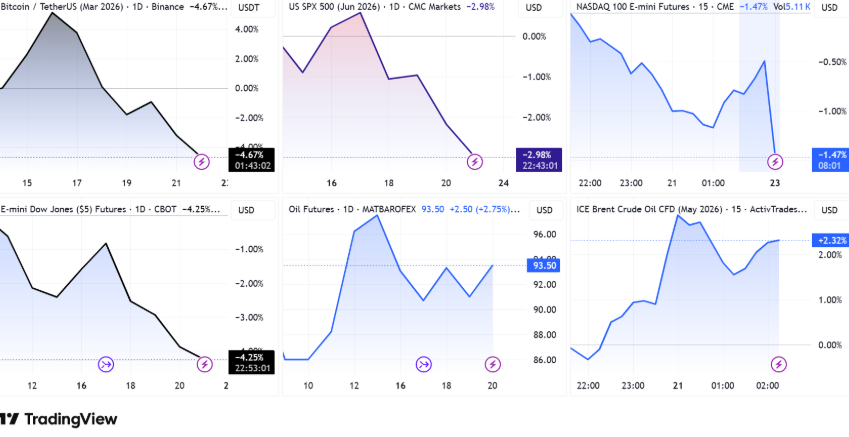Click the arrow icon in Dow Jones chart

click(107, 364)
